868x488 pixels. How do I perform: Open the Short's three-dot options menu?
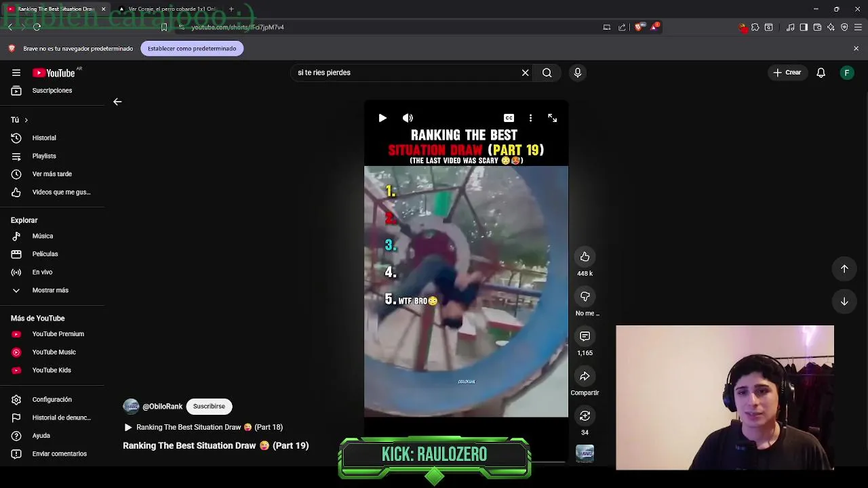pos(530,118)
